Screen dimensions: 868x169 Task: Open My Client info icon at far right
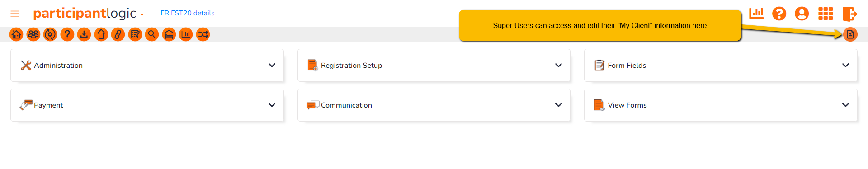click(850, 34)
